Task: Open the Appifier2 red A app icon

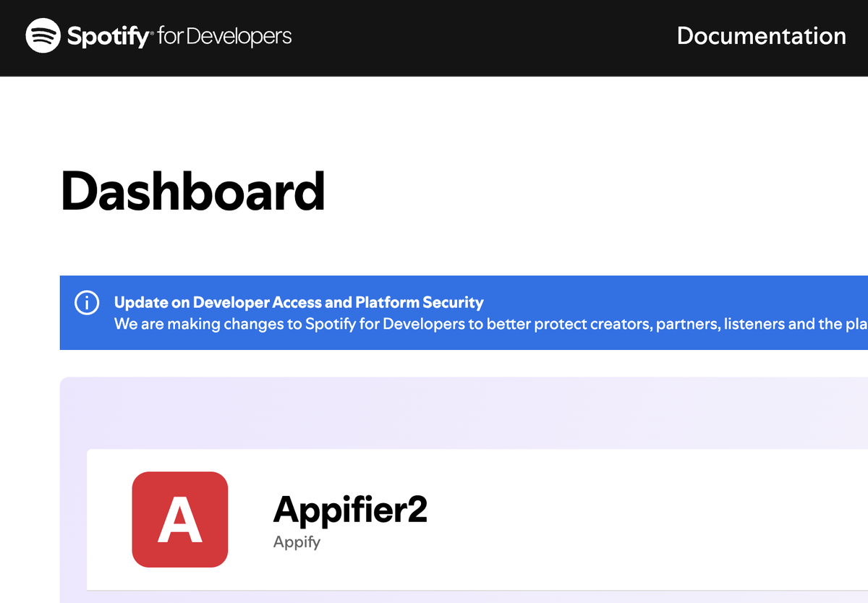Action: [x=180, y=519]
